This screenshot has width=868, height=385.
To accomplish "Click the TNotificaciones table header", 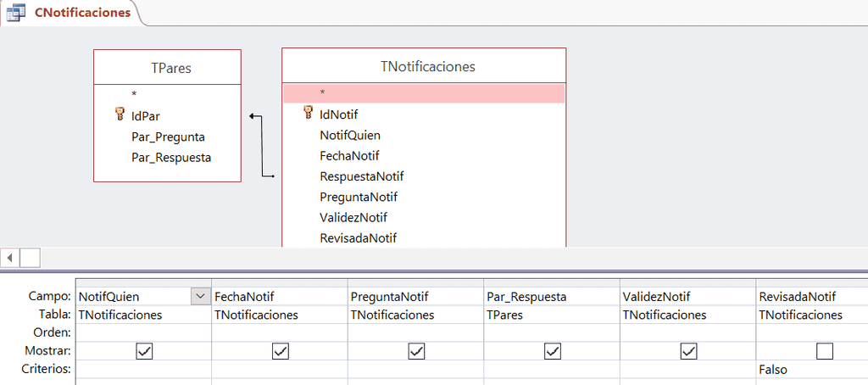I will pyautogui.click(x=424, y=66).
